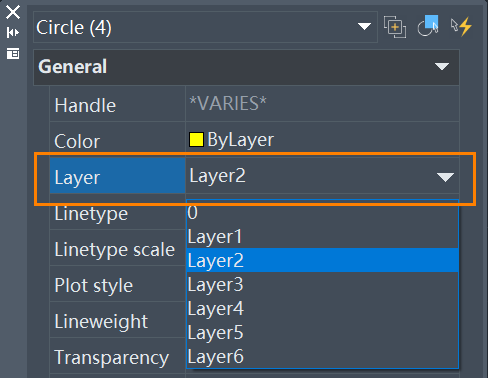Open the Quick Select lightning icon
488x378 pixels.
[461, 26]
